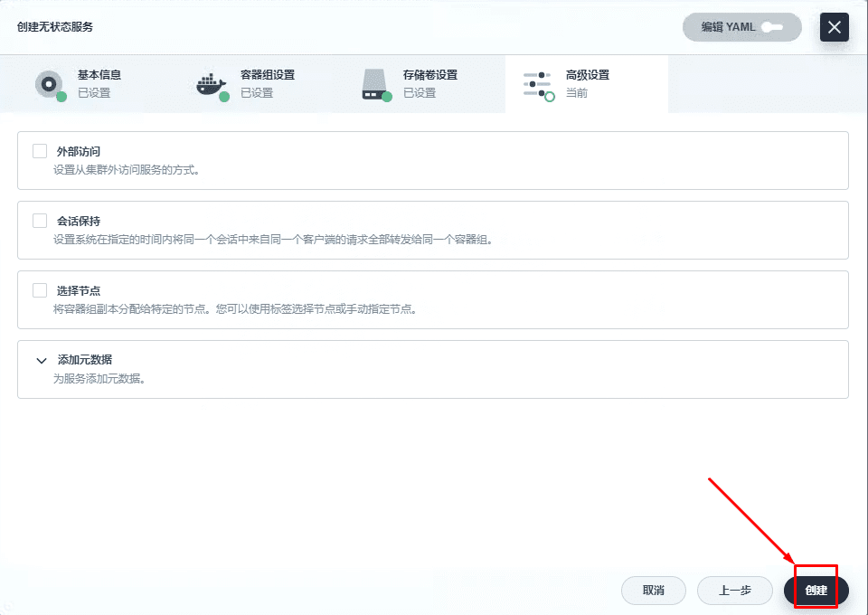The height and width of the screenshot is (615, 868).
Task: Click 已设置 status under 基本信息
Action: click(94, 93)
